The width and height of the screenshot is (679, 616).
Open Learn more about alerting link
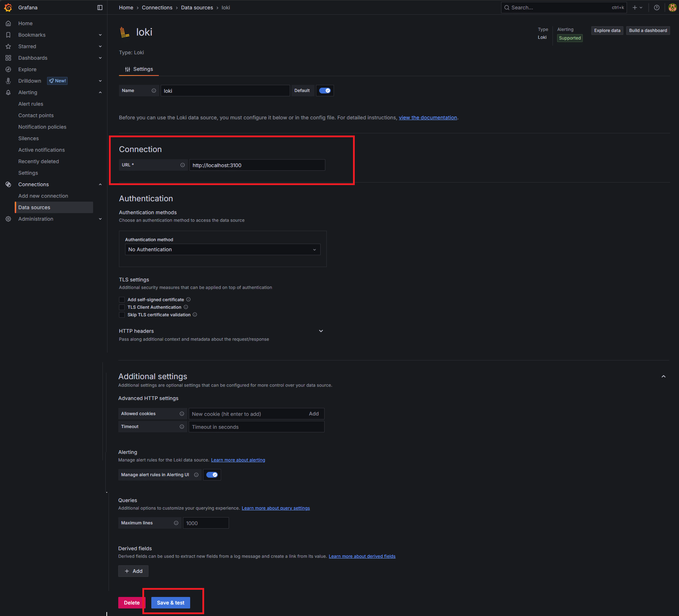[238, 460]
